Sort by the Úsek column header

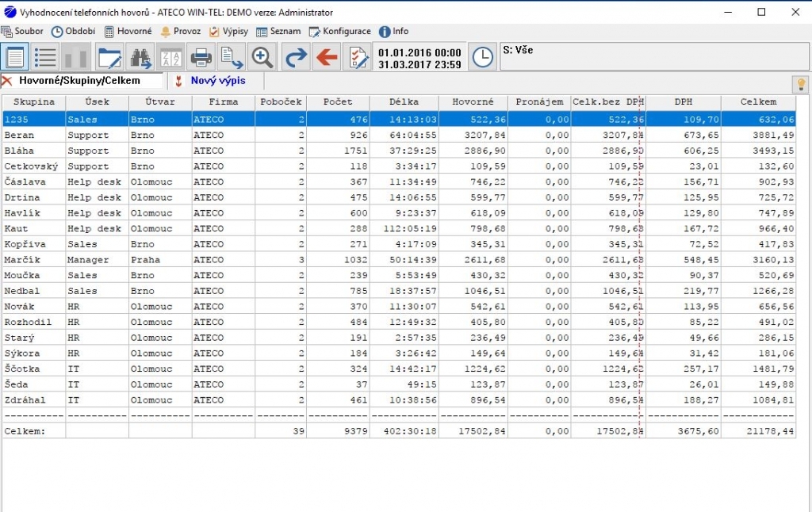[x=98, y=102]
